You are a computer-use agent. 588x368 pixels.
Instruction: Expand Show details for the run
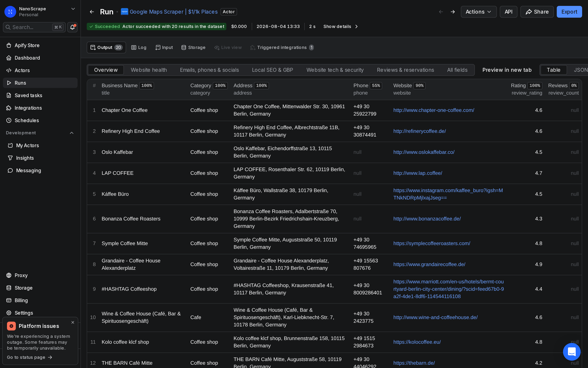340,26
